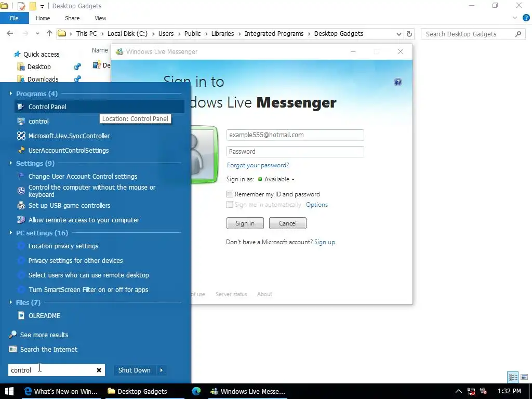Collapse the Settings (9) group
This screenshot has height=399, width=532.
(11, 163)
